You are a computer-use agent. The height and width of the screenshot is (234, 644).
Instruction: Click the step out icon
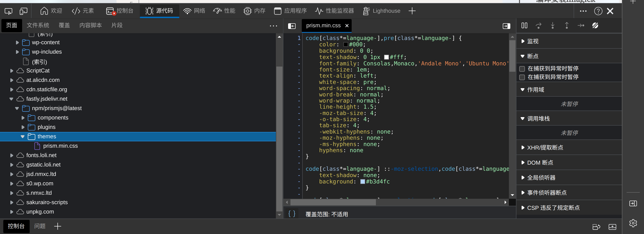tap(567, 25)
